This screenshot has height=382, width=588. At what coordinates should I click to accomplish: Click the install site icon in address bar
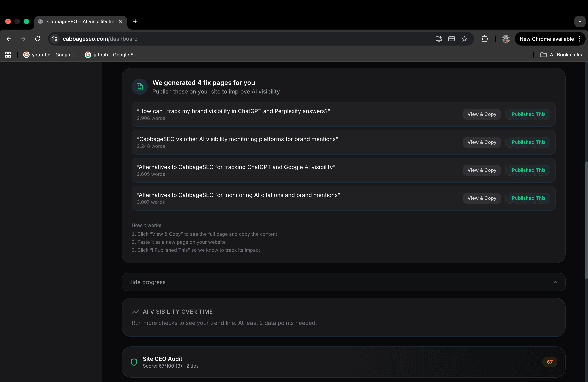pos(439,39)
